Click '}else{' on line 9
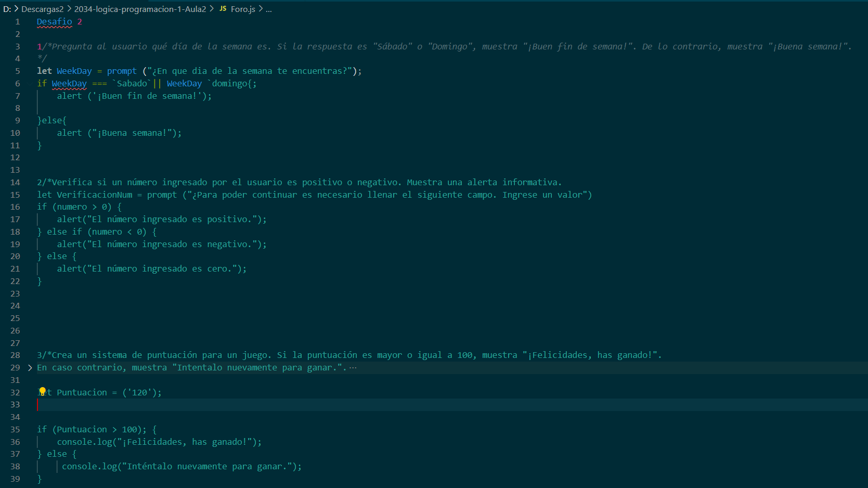 click(52, 120)
